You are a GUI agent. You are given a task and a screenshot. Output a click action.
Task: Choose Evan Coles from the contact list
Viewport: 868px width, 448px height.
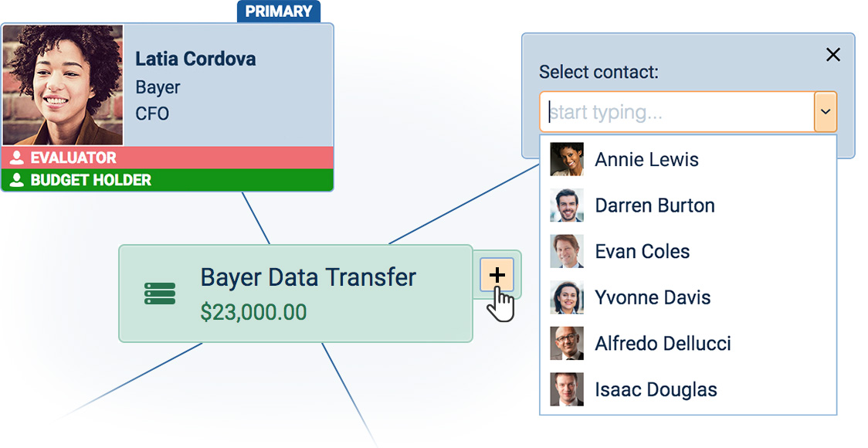pos(642,251)
